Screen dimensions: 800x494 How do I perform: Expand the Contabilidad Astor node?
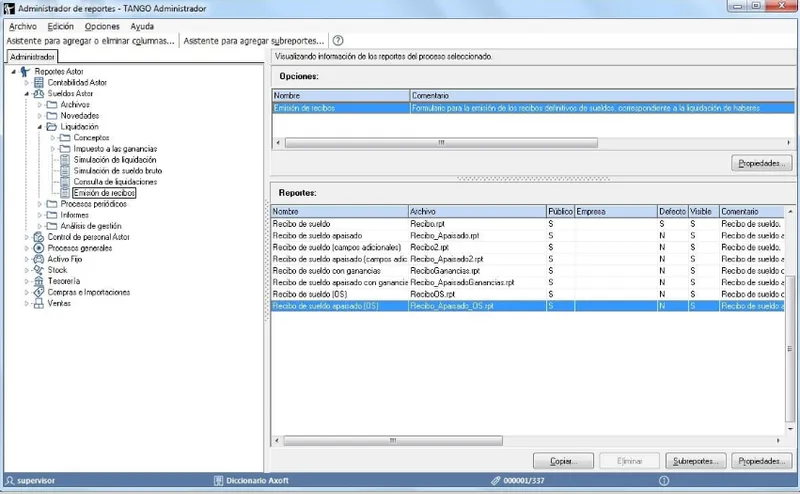27,82
